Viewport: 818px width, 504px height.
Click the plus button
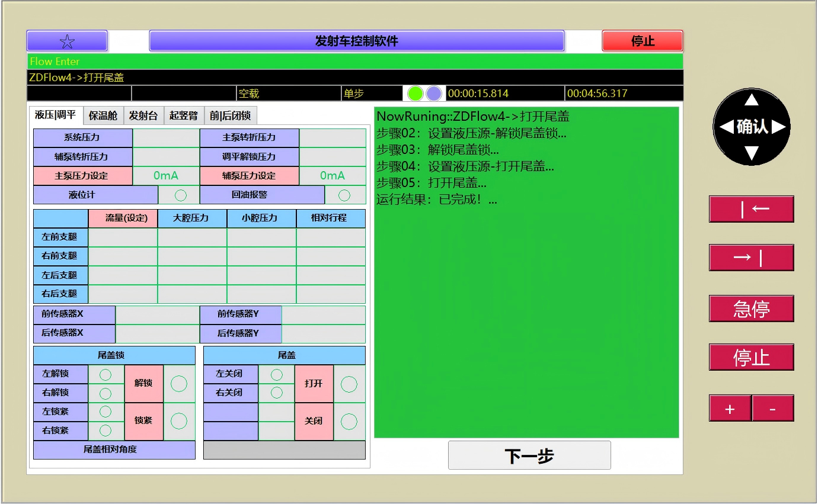point(730,409)
